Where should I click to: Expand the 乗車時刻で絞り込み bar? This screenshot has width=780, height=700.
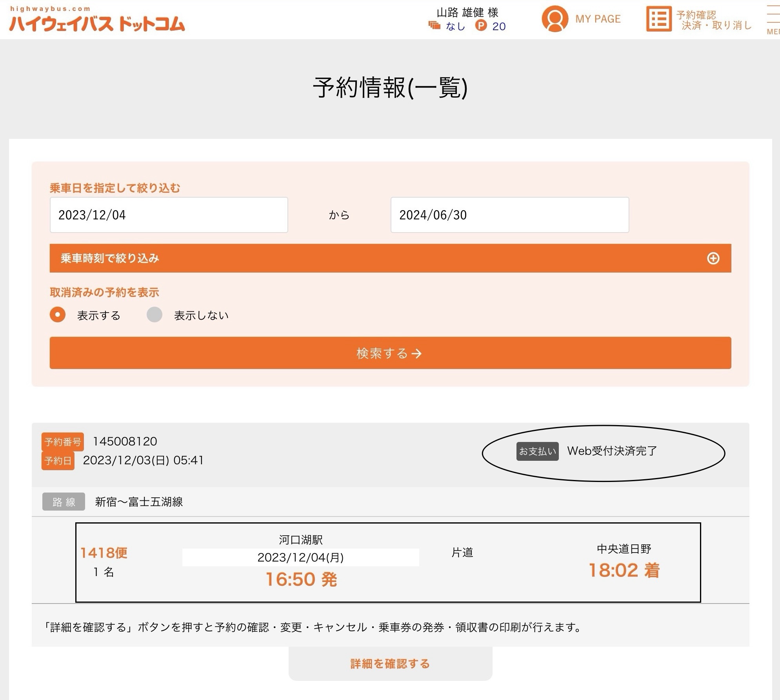[390, 258]
